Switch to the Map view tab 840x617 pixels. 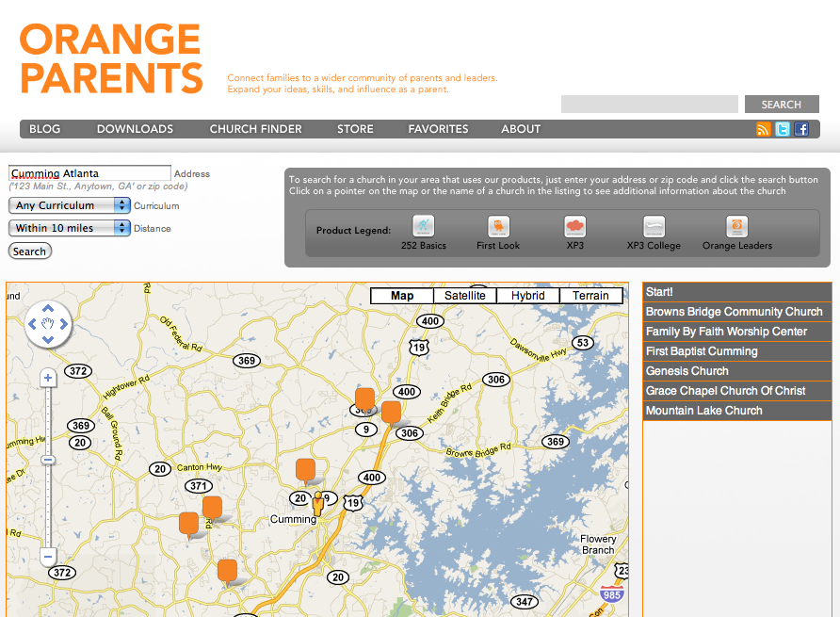click(402, 296)
